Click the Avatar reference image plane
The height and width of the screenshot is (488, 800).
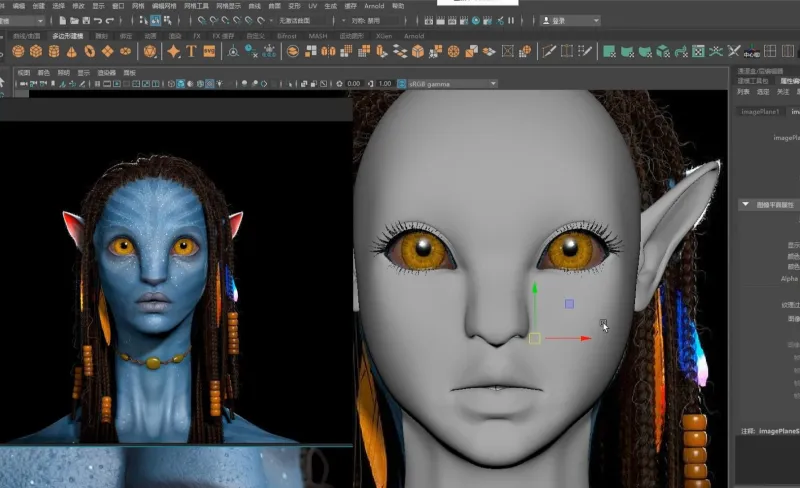[x=176, y=282]
